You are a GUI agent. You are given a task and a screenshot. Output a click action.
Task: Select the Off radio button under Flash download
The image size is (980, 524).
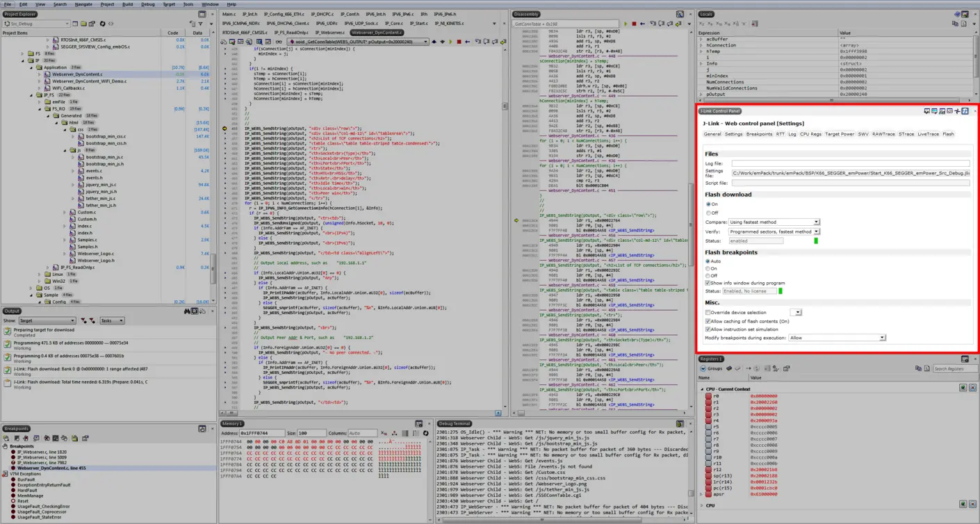click(x=709, y=213)
